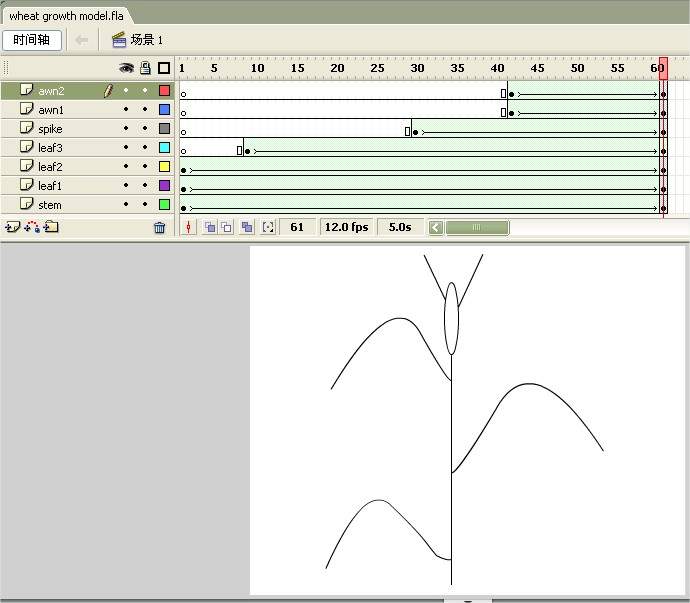
Task: Insert a layer folder
Action: (51, 227)
